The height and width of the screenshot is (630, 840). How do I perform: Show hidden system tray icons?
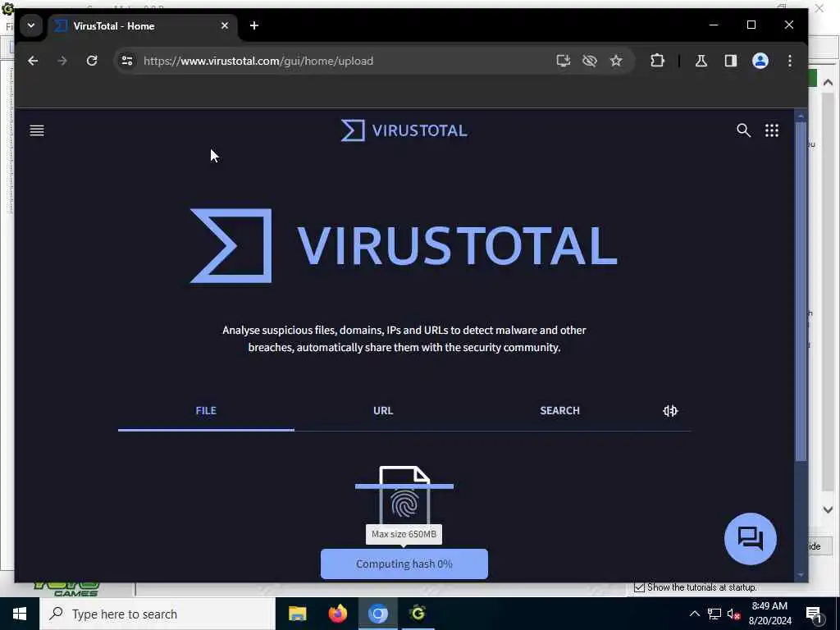point(694,614)
